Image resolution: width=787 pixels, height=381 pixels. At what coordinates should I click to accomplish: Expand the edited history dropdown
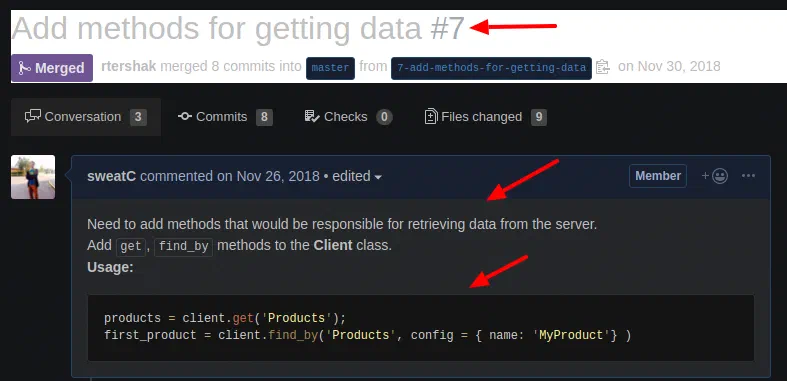point(357,176)
